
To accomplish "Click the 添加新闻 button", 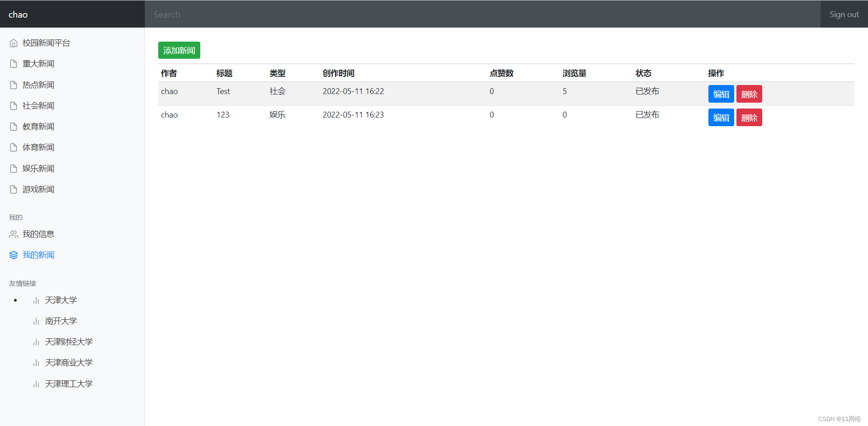I will pos(179,50).
